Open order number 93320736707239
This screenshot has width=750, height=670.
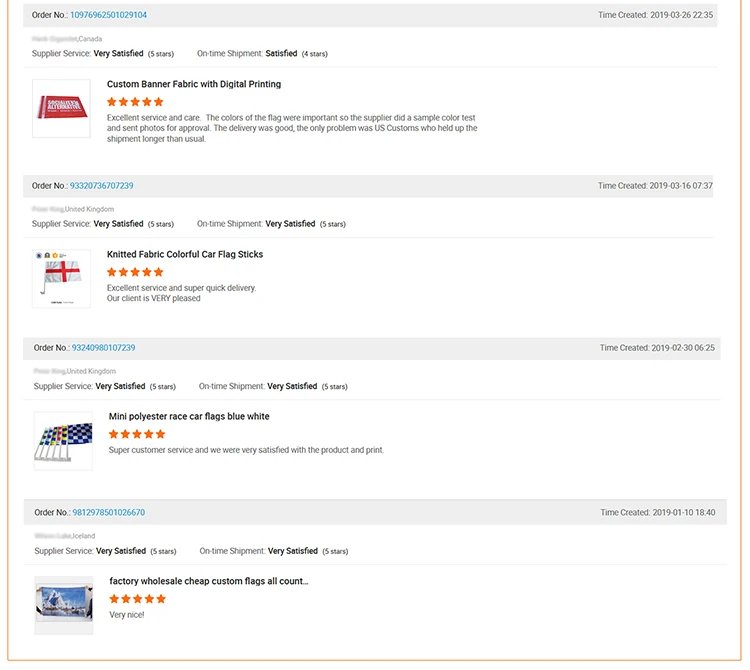click(101, 186)
